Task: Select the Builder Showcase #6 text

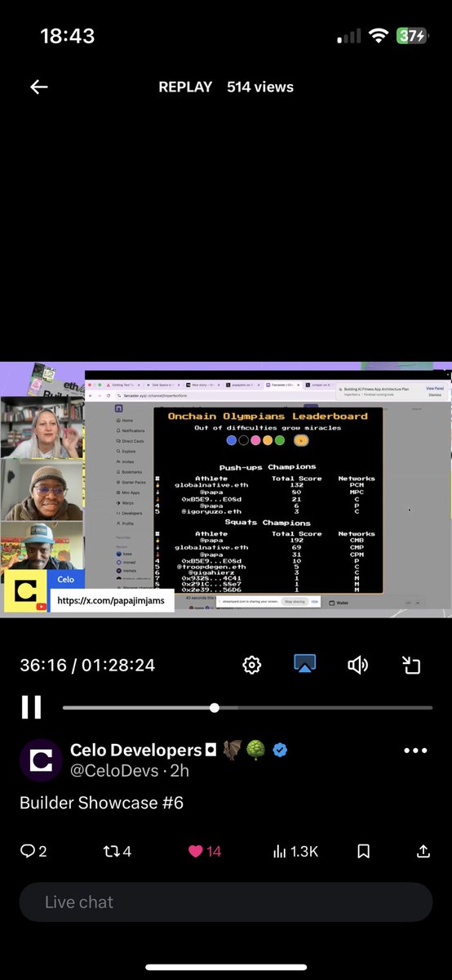Action: tap(102, 803)
